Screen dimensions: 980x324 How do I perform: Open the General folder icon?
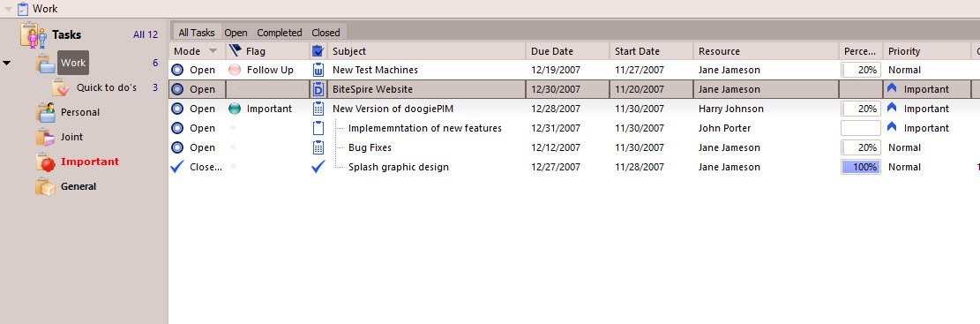click(x=46, y=186)
